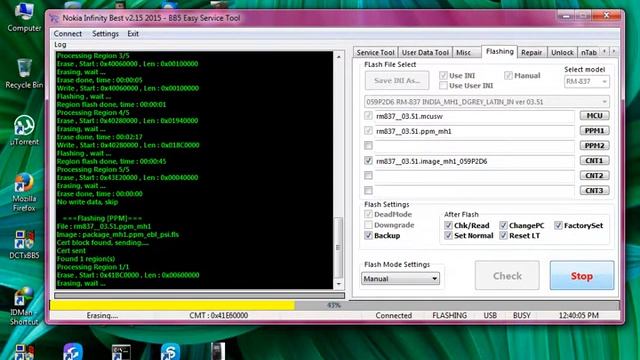Click the CNT1 file select button
The image size is (640, 360).
click(x=594, y=160)
